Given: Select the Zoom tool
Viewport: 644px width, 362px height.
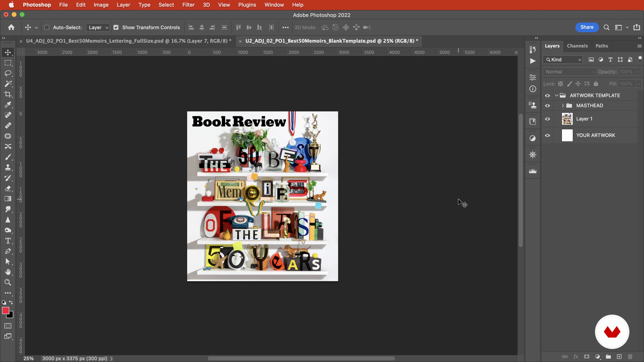Looking at the screenshot, I should click(x=8, y=283).
